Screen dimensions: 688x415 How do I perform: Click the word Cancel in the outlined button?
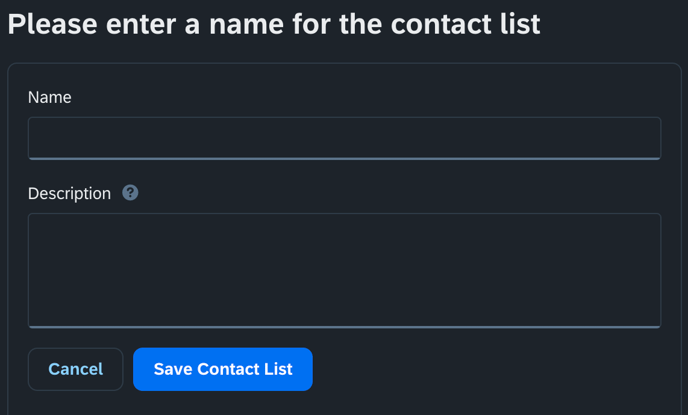(75, 369)
